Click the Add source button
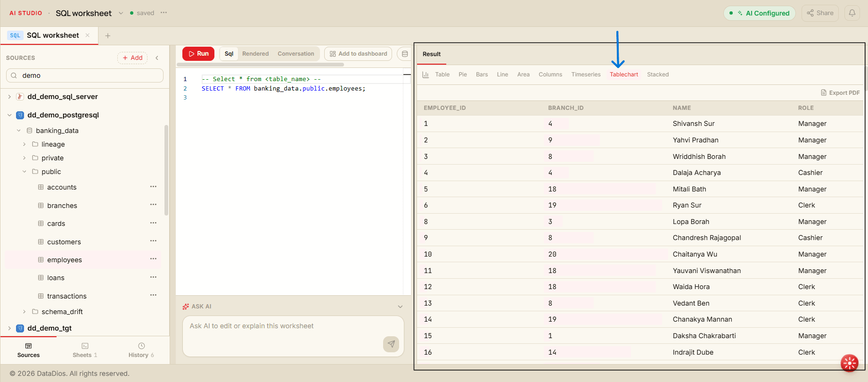Image resolution: width=868 pixels, height=382 pixels. click(132, 58)
